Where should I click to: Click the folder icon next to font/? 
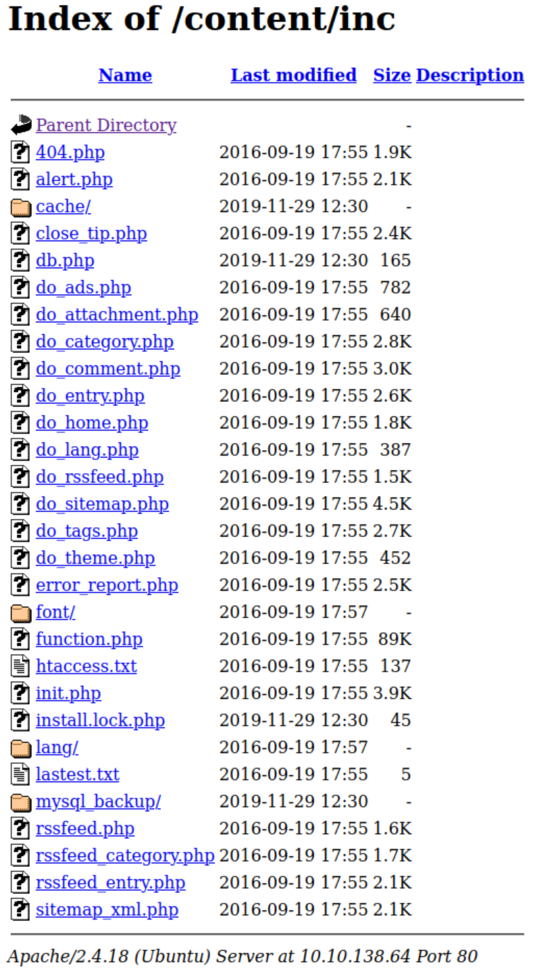pos(21,612)
